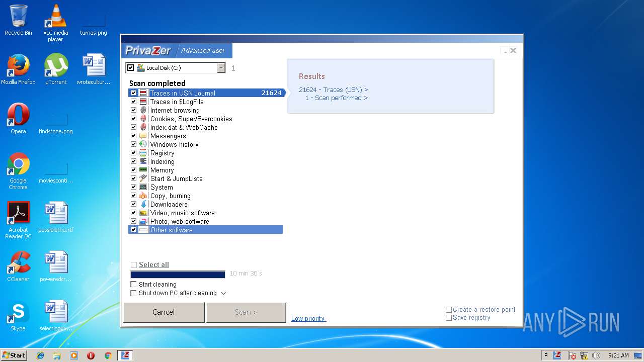The height and width of the screenshot is (362, 644).
Task: Click the Cookies, Super/Evercookies icon
Action: [143, 119]
